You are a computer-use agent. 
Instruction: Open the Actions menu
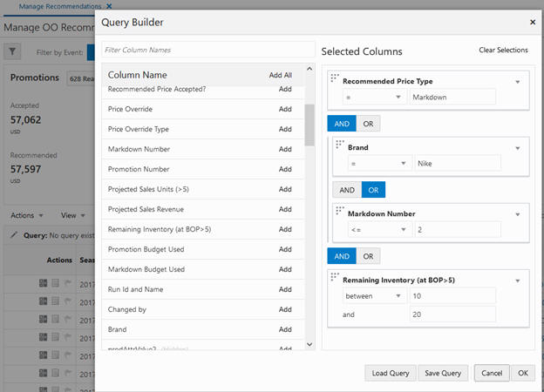point(27,215)
